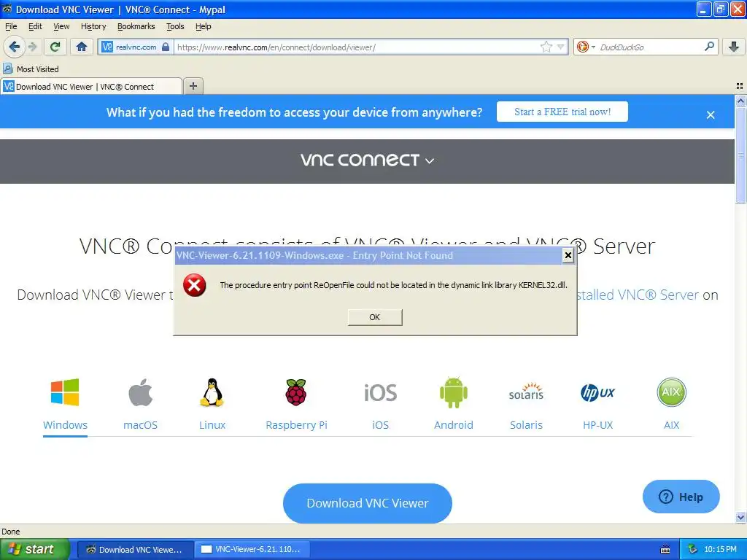Open the DuckDuckGo search engine selector
The width and height of the screenshot is (747, 560).
click(586, 47)
